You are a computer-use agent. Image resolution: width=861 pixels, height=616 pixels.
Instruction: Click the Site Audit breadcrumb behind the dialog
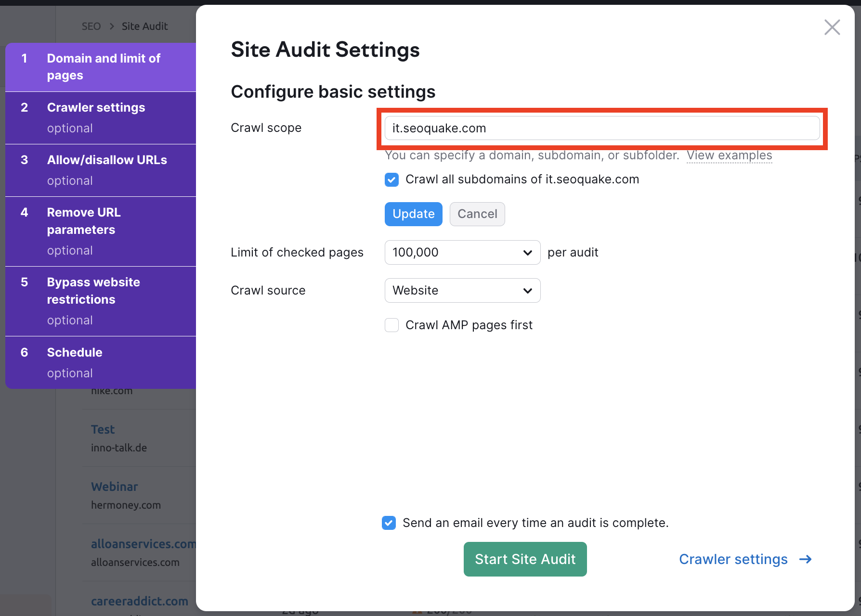point(144,26)
